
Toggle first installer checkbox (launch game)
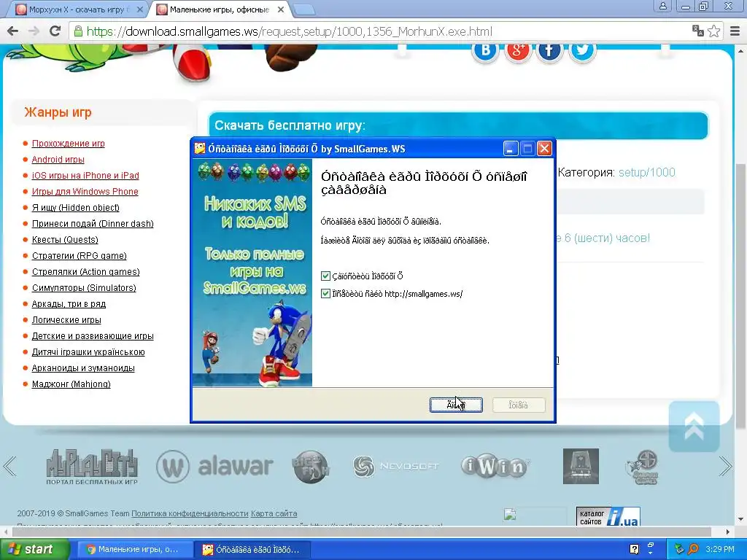[326, 276]
